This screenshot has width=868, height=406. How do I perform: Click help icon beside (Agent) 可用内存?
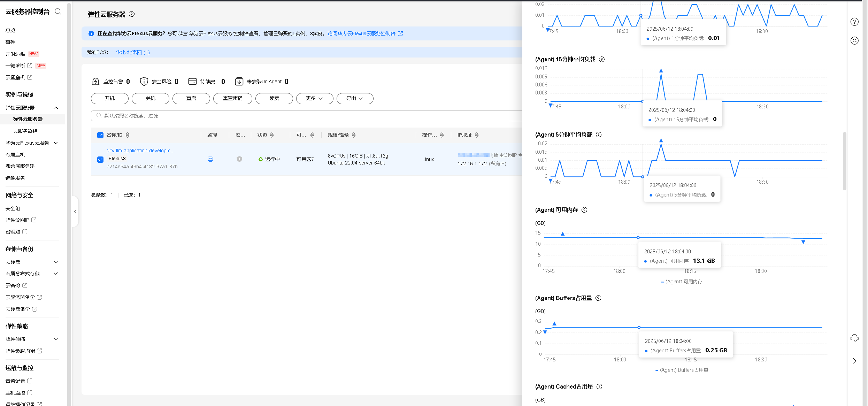click(x=584, y=210)
